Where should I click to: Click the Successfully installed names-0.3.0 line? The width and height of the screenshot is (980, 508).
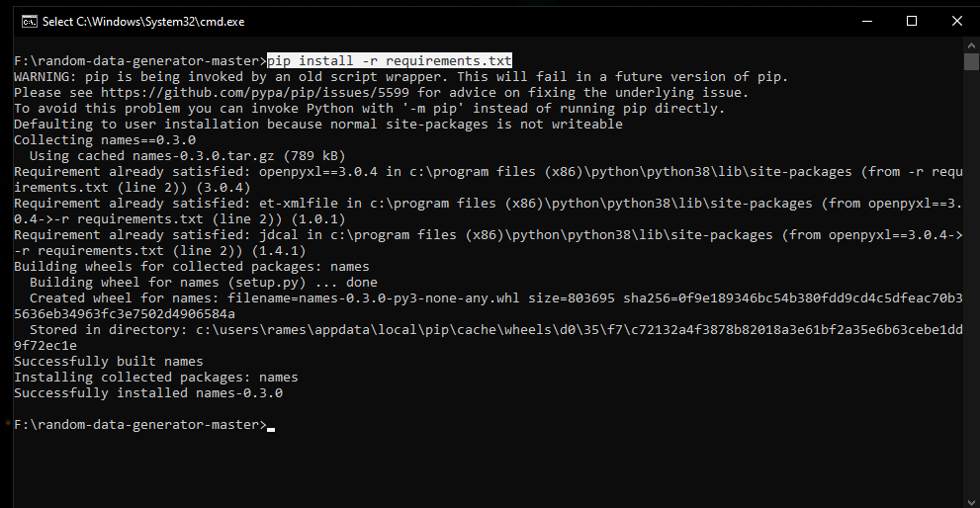click(x=148, y=393)
